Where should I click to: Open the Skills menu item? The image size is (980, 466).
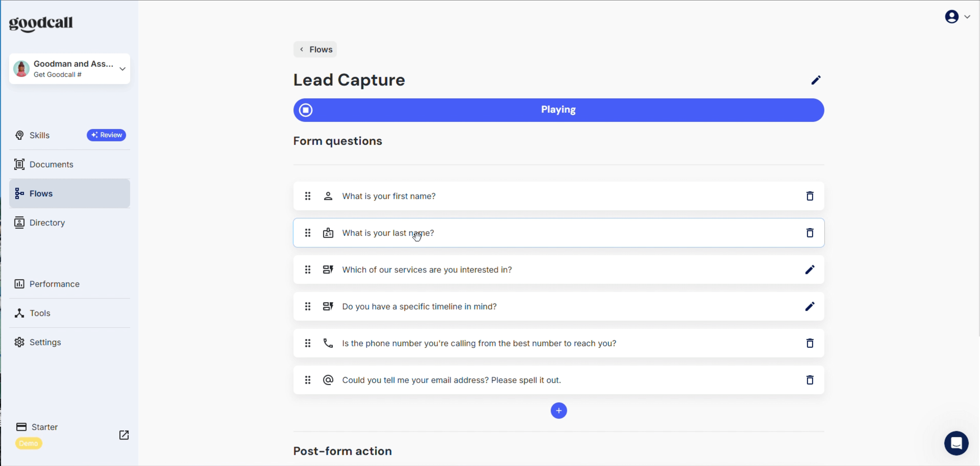tap(40, 135)
